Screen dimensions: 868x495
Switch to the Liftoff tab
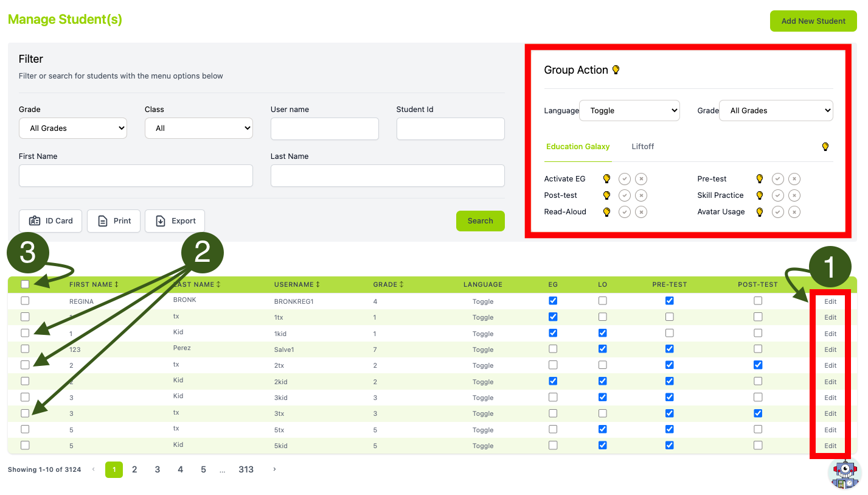[643, 147]
